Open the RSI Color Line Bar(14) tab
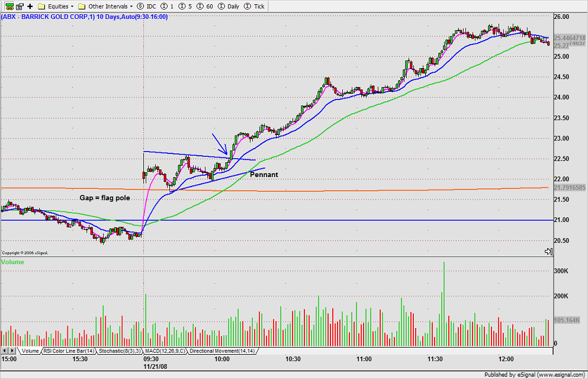The width and height of the screenshot is (588, 379). click(x=69, y=351)
